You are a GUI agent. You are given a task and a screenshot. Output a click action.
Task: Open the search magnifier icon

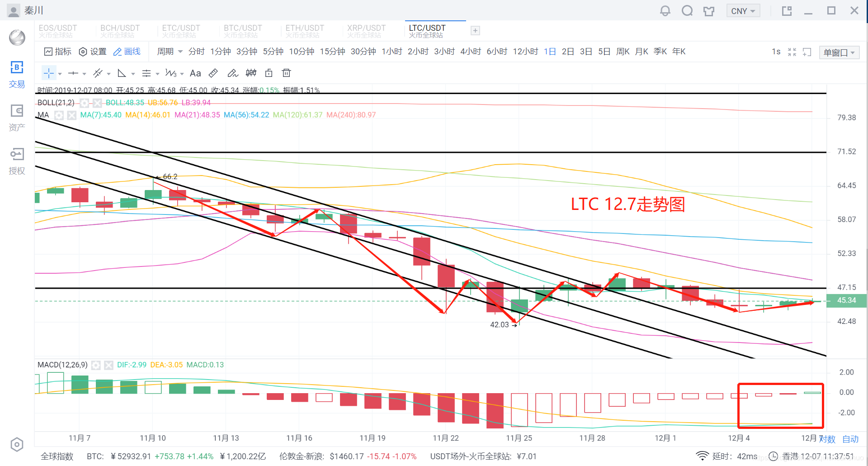(x=687, y=11)
